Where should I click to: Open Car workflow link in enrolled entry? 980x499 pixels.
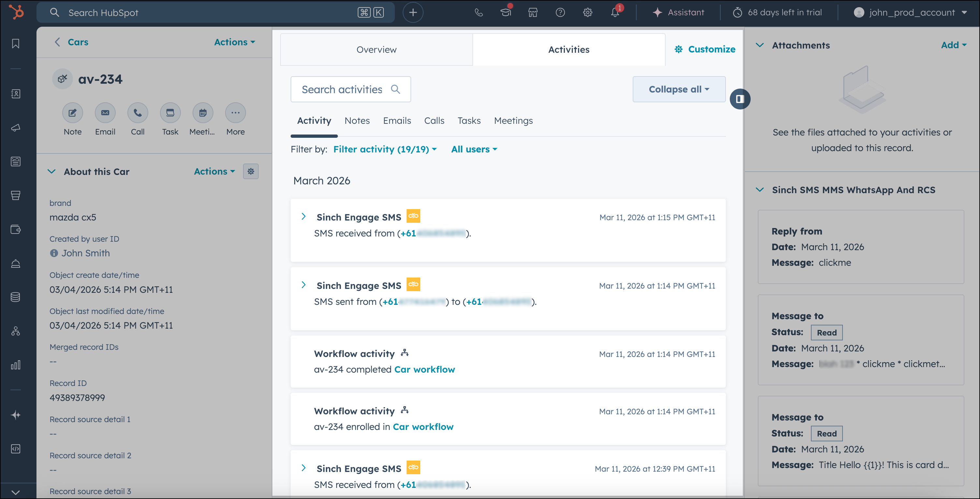click(423, 427)
